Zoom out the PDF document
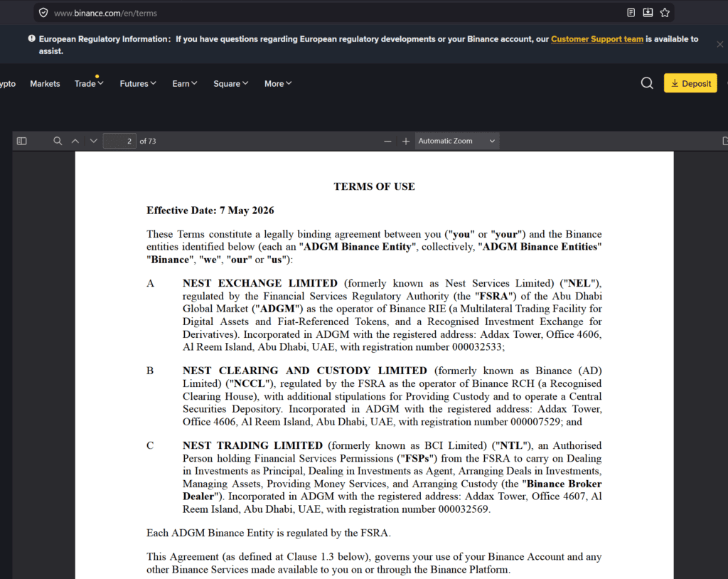728x579 pixels. [x=387, y=142]
